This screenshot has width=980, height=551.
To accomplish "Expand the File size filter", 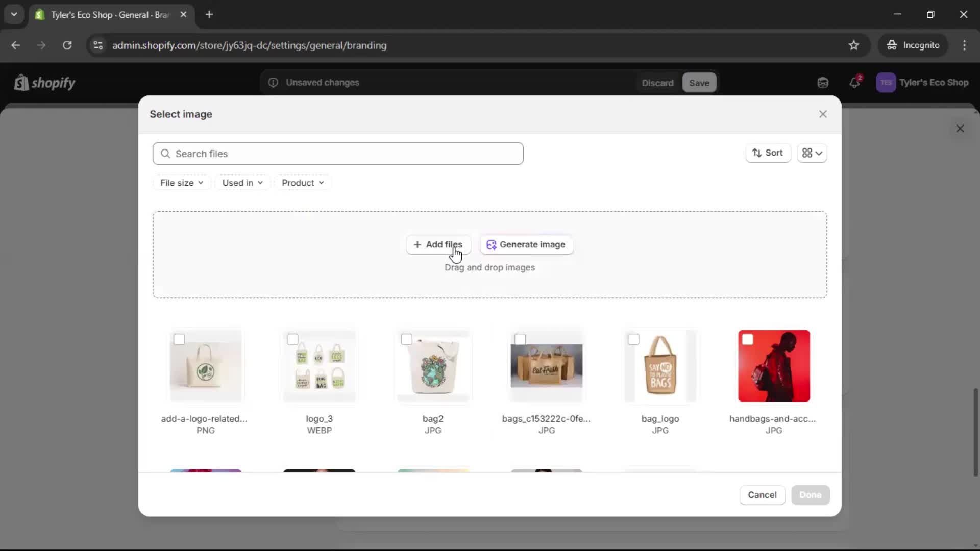I will coord(181,183).
